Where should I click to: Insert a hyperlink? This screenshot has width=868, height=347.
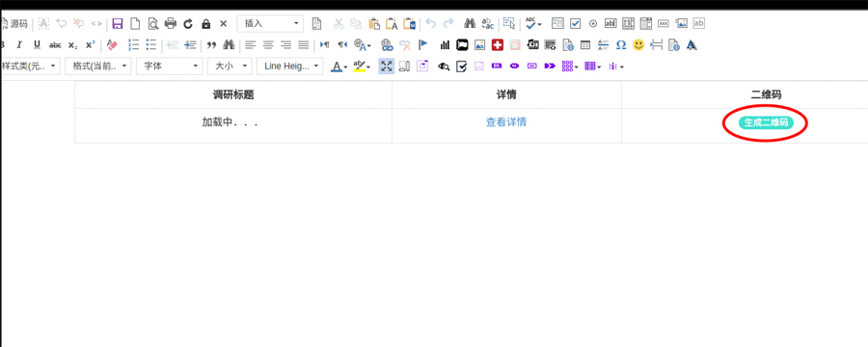(x=388, y=45)
